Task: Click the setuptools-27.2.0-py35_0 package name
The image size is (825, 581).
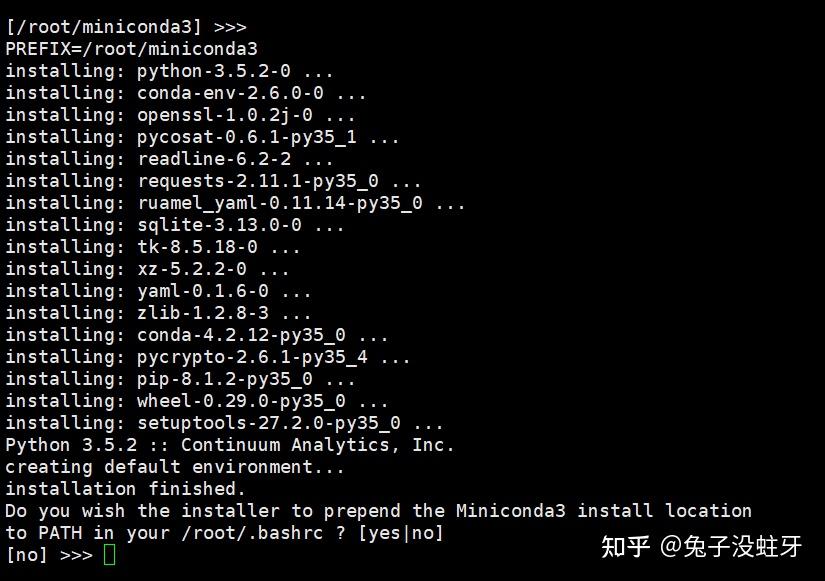Action: coord(269,423)
